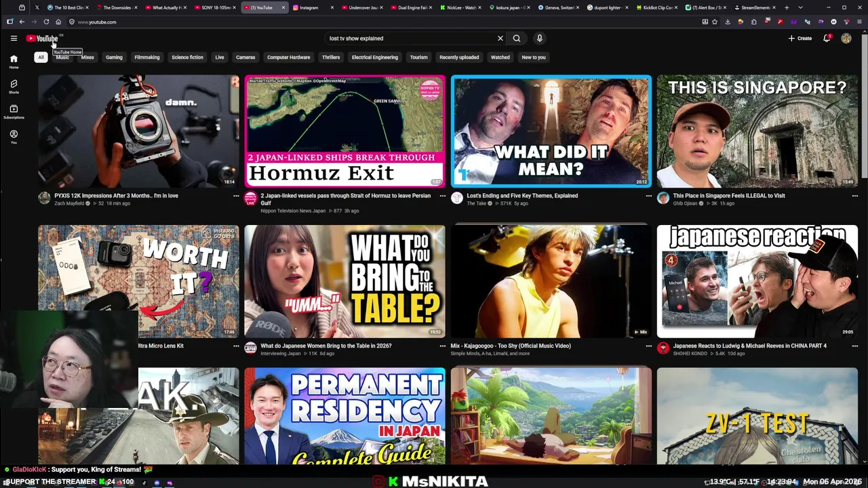Image resolution: width=868 pixels, height=488 pixels.
Task: Reload the page with browser refresh
Action: [x=46, y=22]
